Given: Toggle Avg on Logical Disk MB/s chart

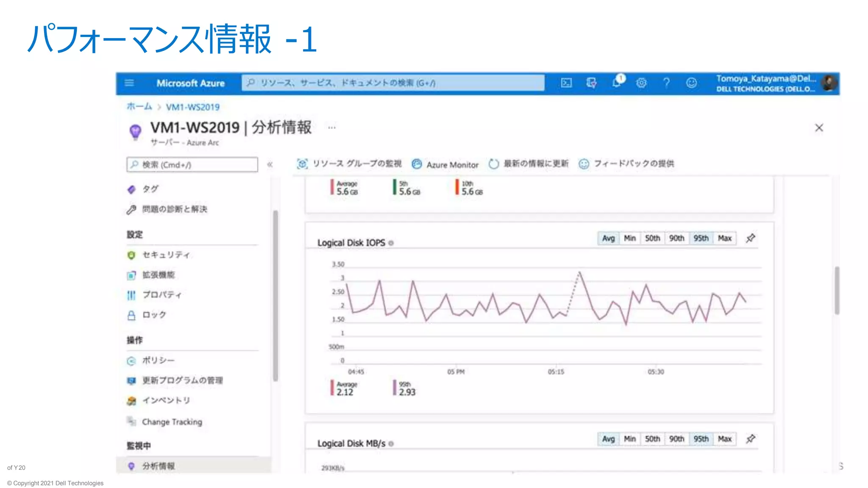Looking at the screenshot, I should pyautogui.click(x=608, y=439).
